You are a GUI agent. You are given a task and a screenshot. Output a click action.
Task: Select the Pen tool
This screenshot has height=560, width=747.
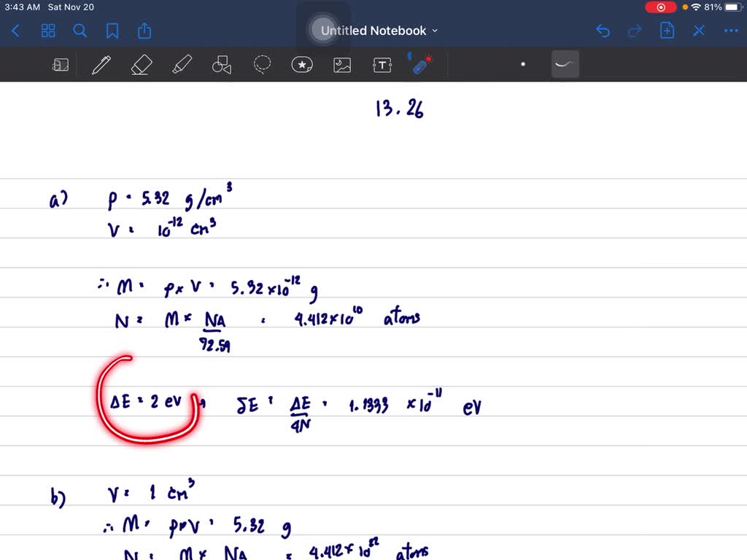[101, 64]
